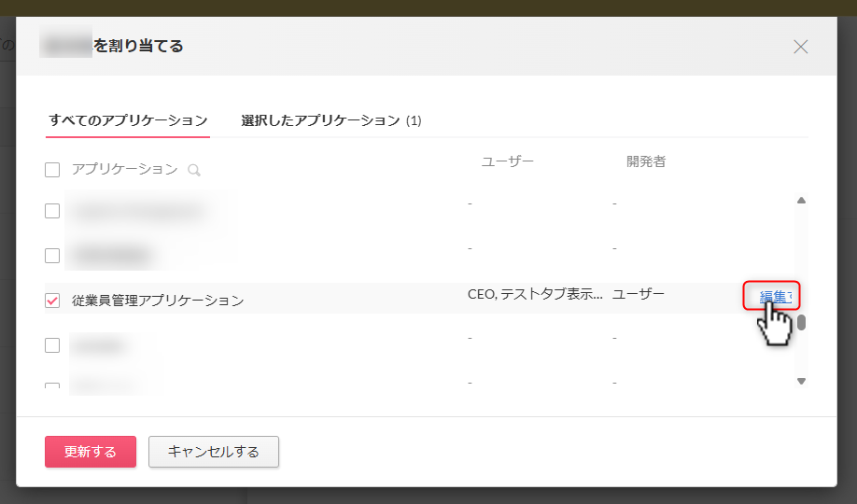This screenshot has width=857, height=504.
Task: Click the アプリケーション column header label
Action: (124, 169)
